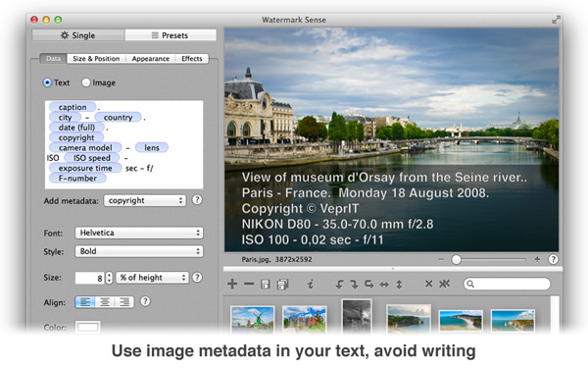
Task: Switch to Presets mode
Action: [171, 35]
